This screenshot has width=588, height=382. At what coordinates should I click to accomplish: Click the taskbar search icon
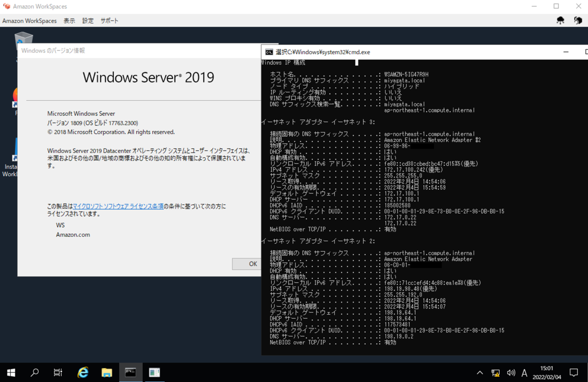pyautogui.click(x=34, y=372)
